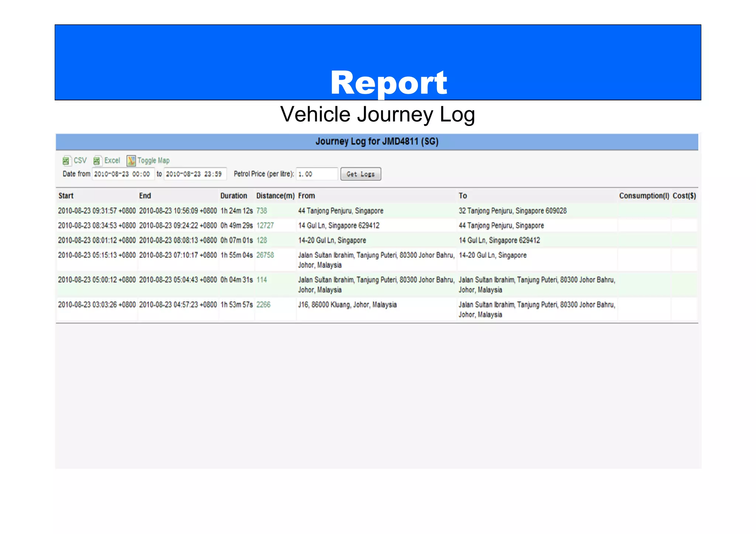Click the Toggle Map icon
Viewport: 756px width, 534px height.
coord(131,161)
